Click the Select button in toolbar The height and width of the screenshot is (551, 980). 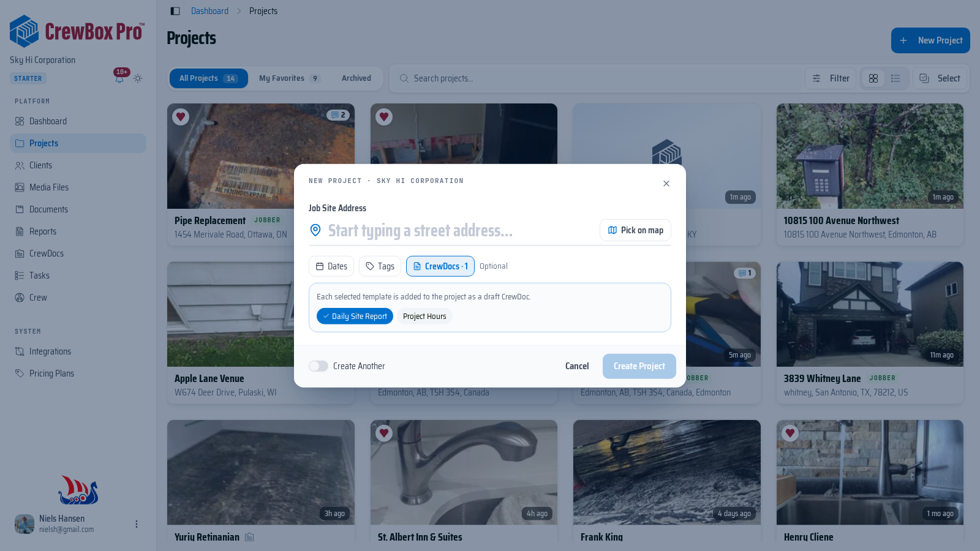(940, 78)
